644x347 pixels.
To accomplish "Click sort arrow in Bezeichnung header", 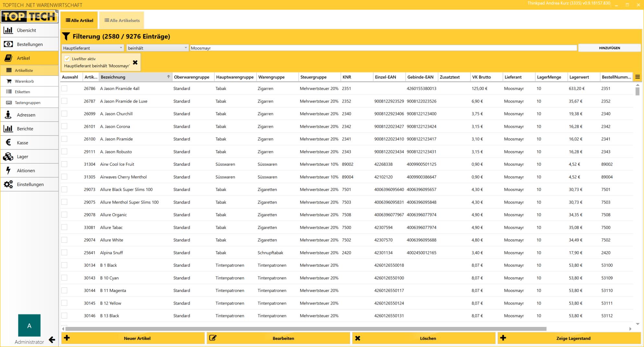I will point(168,77).
